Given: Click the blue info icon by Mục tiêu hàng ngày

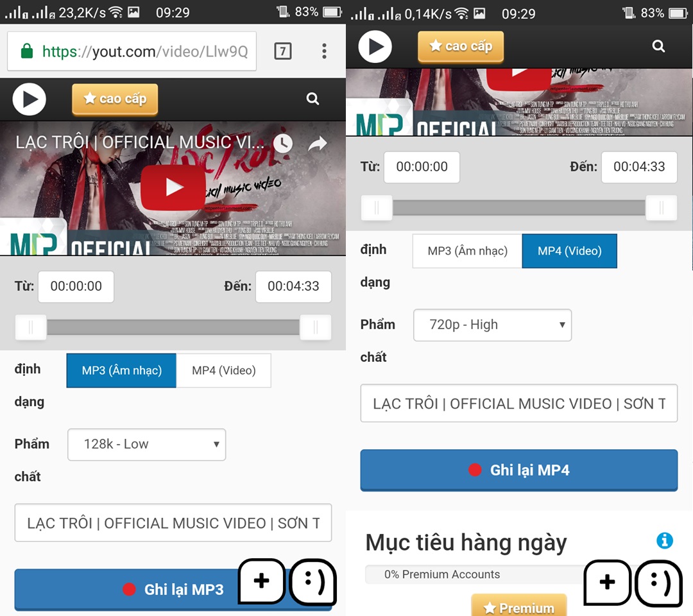Looking at the screenshot, I should point(664,540).
